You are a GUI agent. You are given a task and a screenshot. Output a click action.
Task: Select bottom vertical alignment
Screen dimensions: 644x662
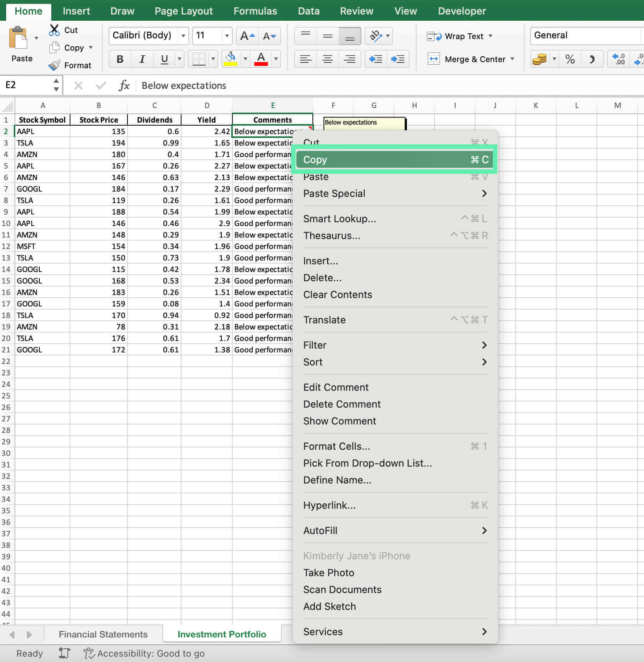tap(350, 36)
